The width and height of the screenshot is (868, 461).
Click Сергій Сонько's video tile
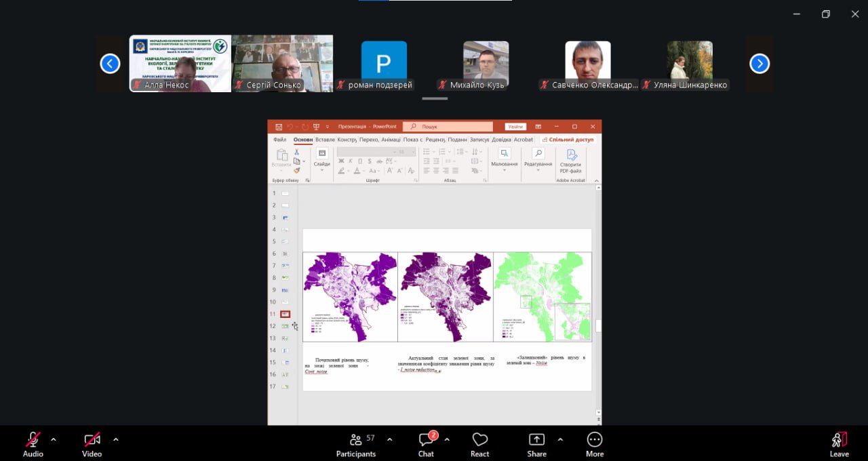click(282, 64)
